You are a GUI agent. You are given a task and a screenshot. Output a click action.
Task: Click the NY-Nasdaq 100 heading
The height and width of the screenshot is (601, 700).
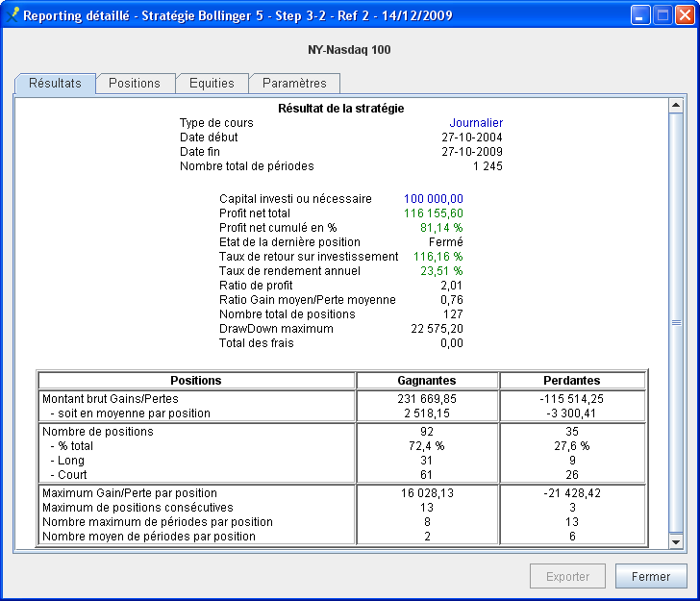pos(350,49)
